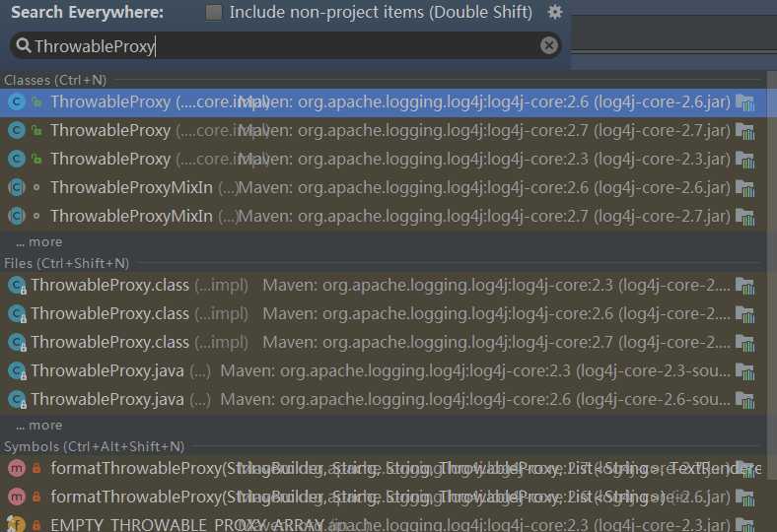Show more results under Files

[x=39, y=425]
